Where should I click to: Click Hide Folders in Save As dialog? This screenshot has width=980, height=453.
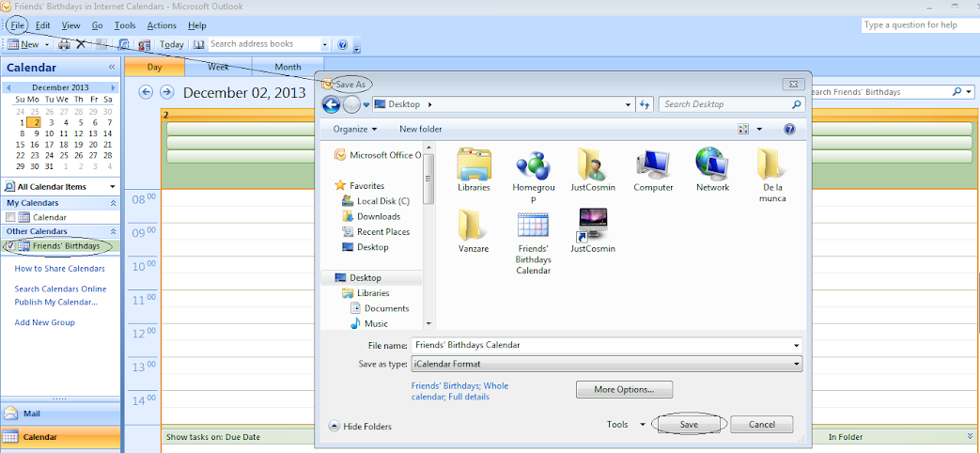coord(360,426)
